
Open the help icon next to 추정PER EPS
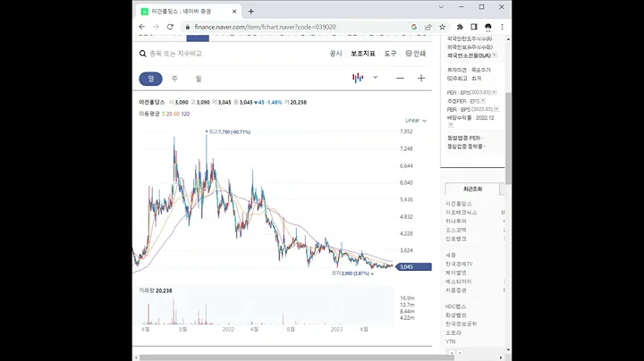(483, 101)
